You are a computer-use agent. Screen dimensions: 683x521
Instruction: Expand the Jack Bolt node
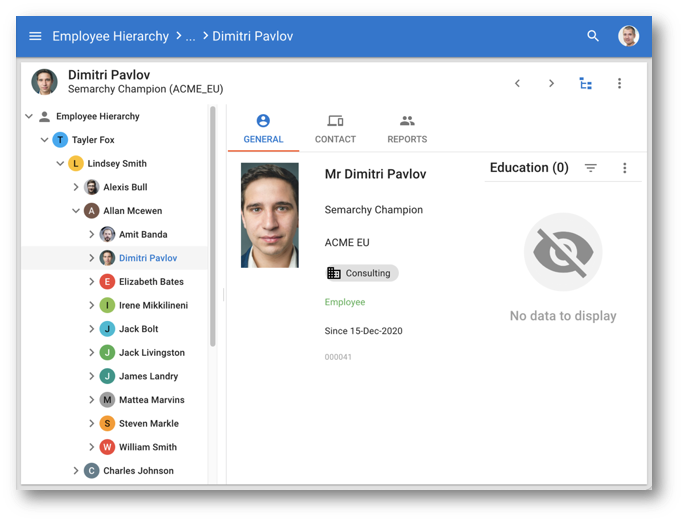click(x=91, y=329)
